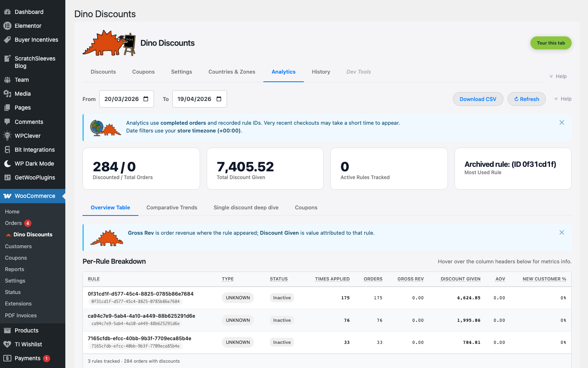The width and height of the screenshot is (588, 368).
Task: Open WooCommerce Home submenu link
Action: coord(12,211)
